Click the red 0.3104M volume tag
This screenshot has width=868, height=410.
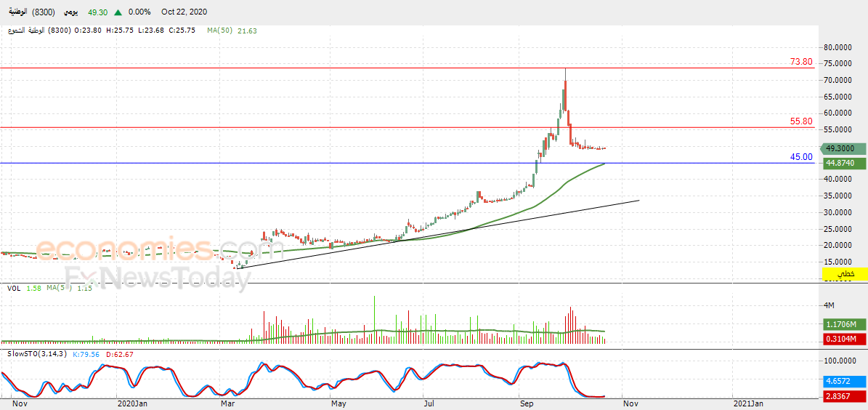(x=843, y=339)
